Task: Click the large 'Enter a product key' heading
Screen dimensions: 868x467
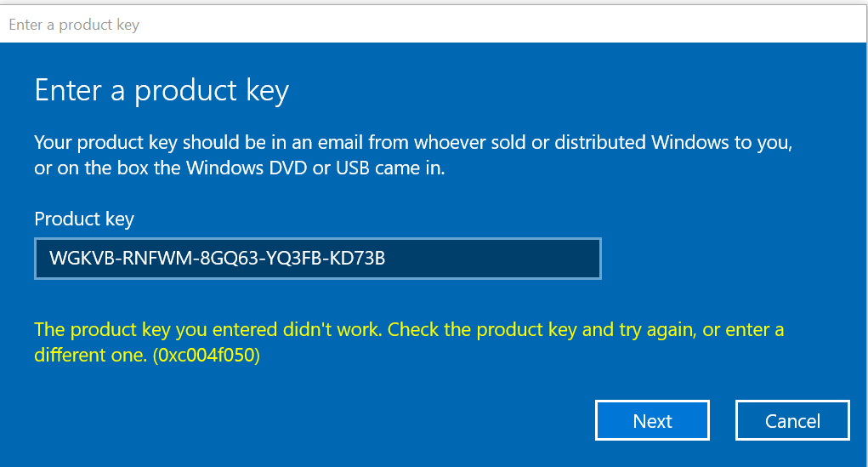Action: pyautogui.click(x=162, y=90)
